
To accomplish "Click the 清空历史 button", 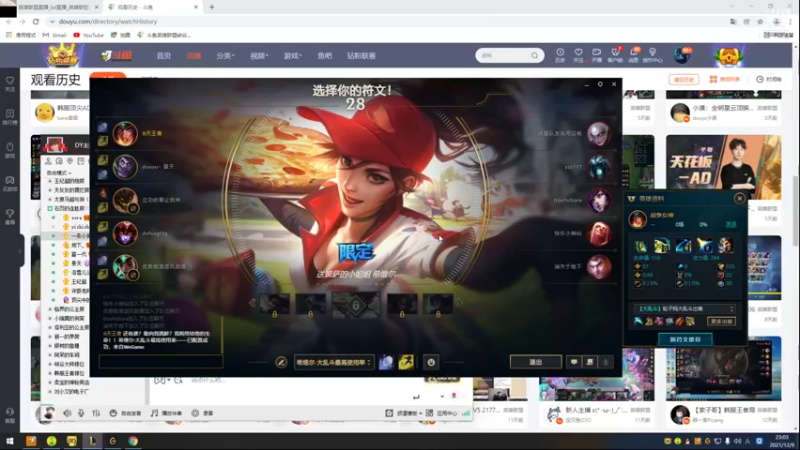I will pos(684,80).
